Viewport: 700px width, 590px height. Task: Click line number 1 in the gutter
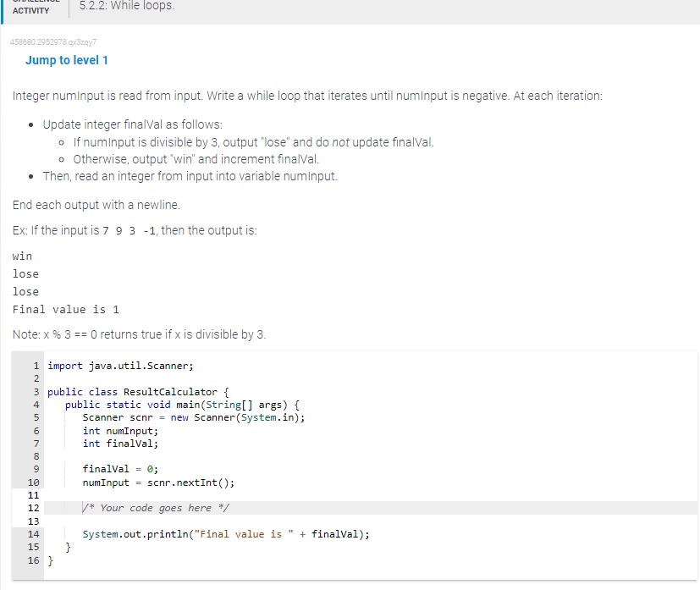tap(35, 365)
